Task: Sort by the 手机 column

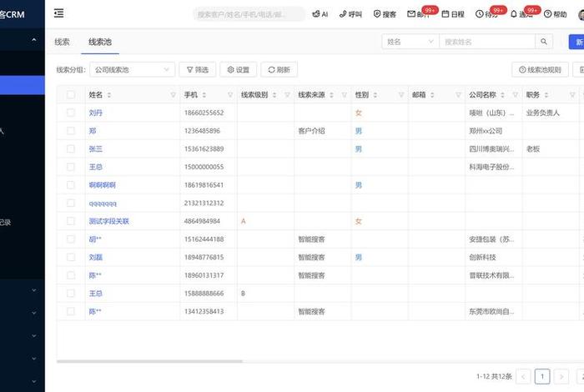Action: 204,95
